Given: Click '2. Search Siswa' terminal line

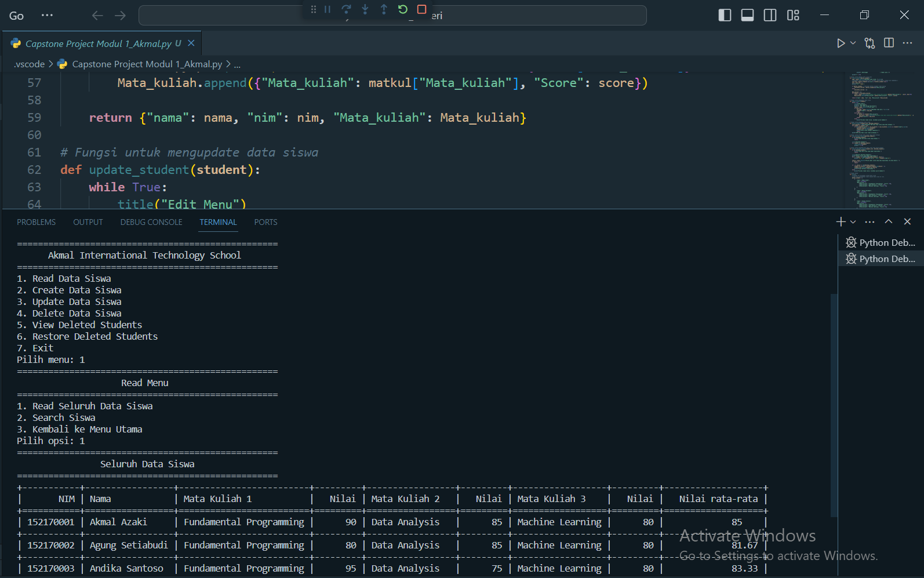Looking at the screenshot, I should click(56, 417).
